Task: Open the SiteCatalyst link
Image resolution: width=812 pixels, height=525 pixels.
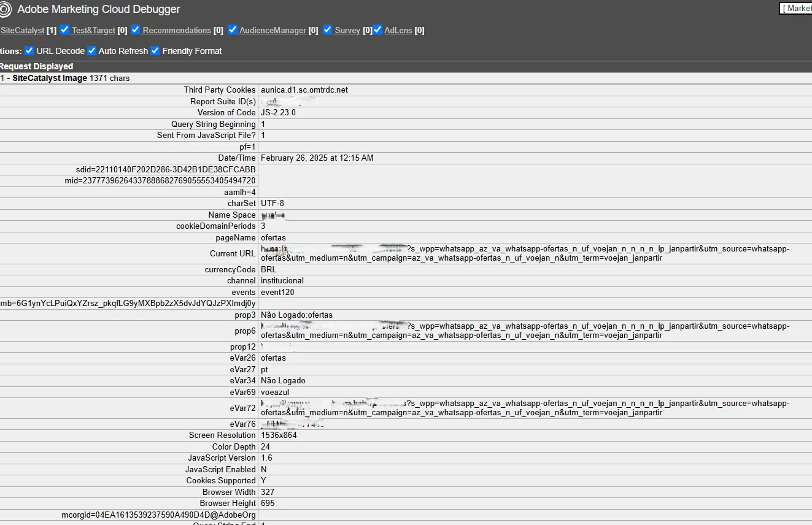Action: (x=22, y=30)
